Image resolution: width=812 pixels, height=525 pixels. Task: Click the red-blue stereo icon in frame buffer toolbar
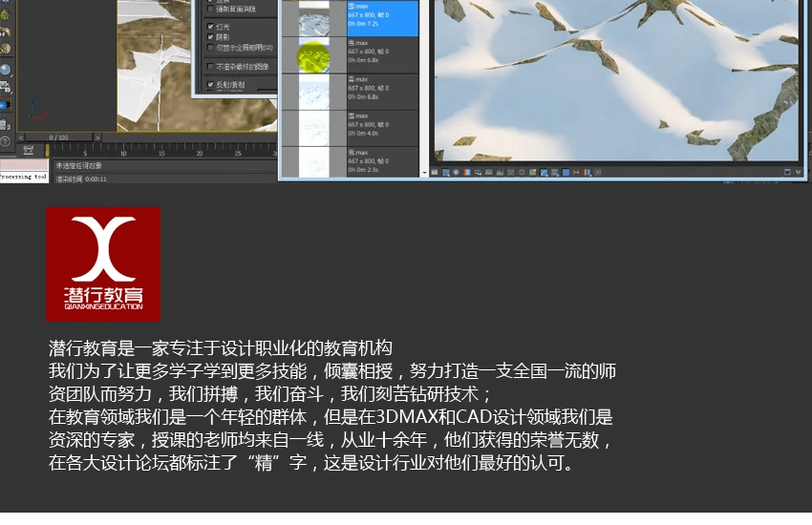[588, 172]
